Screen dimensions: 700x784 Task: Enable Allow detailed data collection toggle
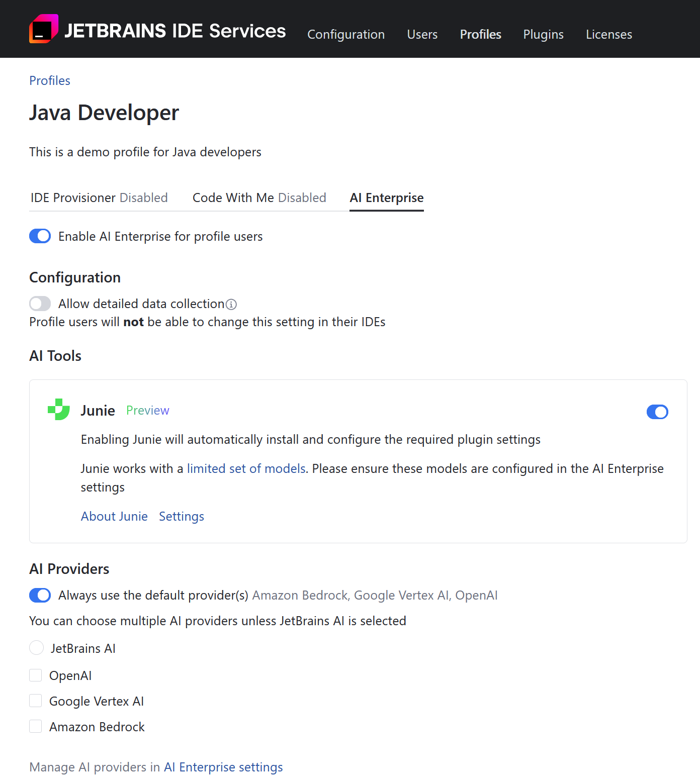(x=40, y=304)
